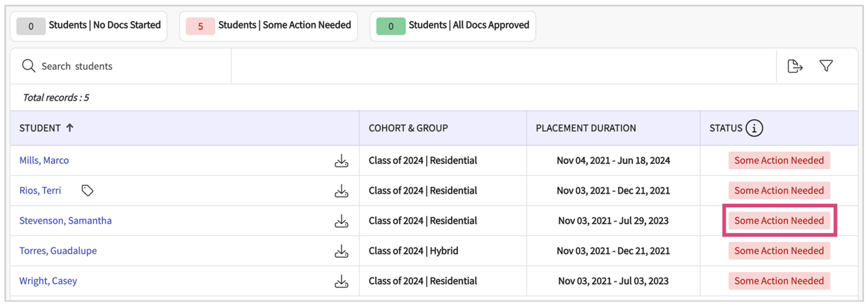
Task: Click Mills, Marco's Some Action Needed badge
Action: tap(779, 160)
